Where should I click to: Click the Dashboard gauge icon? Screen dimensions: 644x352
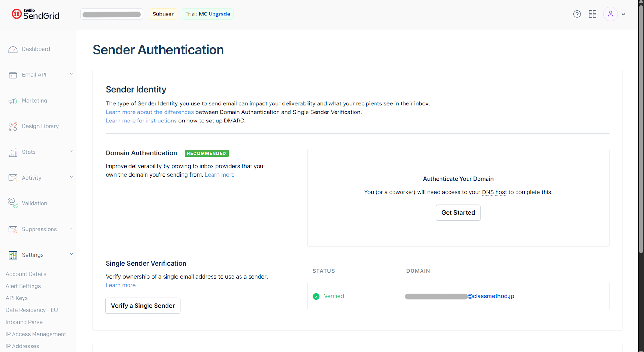[x=13, y=49]
